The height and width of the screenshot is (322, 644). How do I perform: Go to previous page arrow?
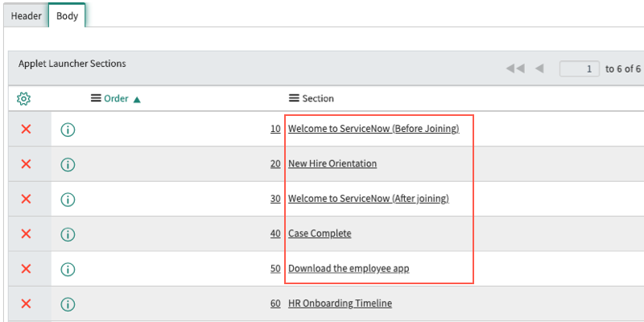[539, 68]
